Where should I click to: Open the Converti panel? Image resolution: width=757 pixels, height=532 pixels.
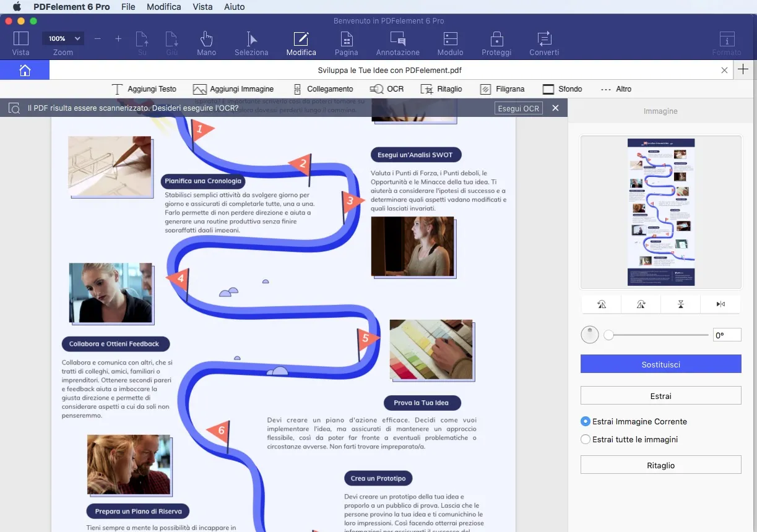[544, 42]
